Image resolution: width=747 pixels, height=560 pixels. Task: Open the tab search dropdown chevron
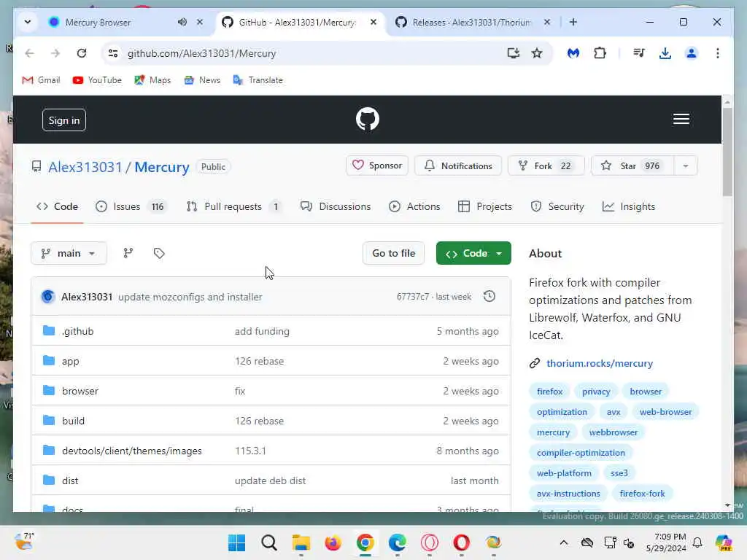tap(28, 22)
